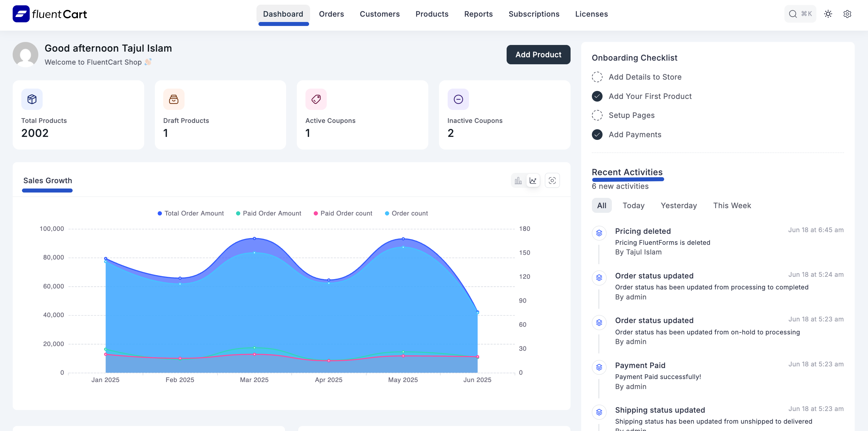Click the Total Products box icon
The image size is (868, 431).
coord(32,99)
